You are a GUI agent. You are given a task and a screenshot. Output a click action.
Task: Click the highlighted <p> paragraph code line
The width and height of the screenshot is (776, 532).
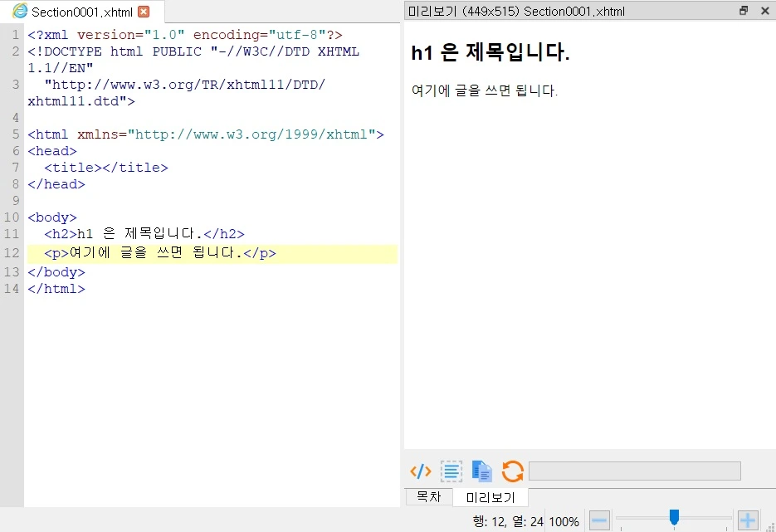click(x=212, y=253)
